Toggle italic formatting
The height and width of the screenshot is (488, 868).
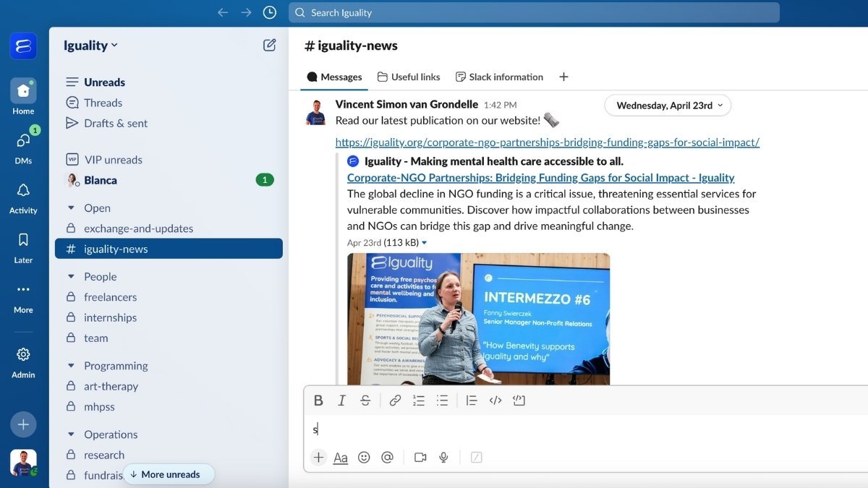coord(342,401)
